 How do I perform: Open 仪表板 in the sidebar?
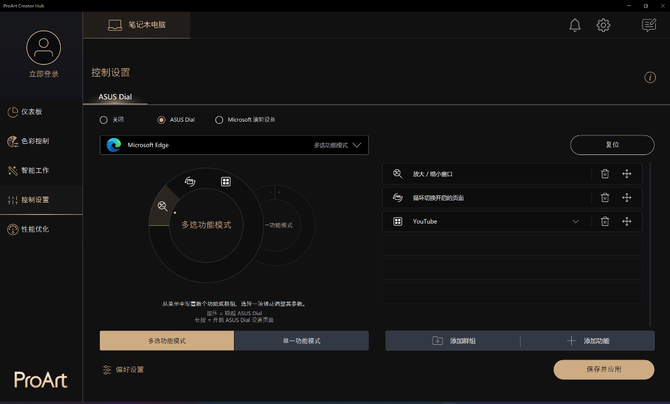[x=41, y=112]
